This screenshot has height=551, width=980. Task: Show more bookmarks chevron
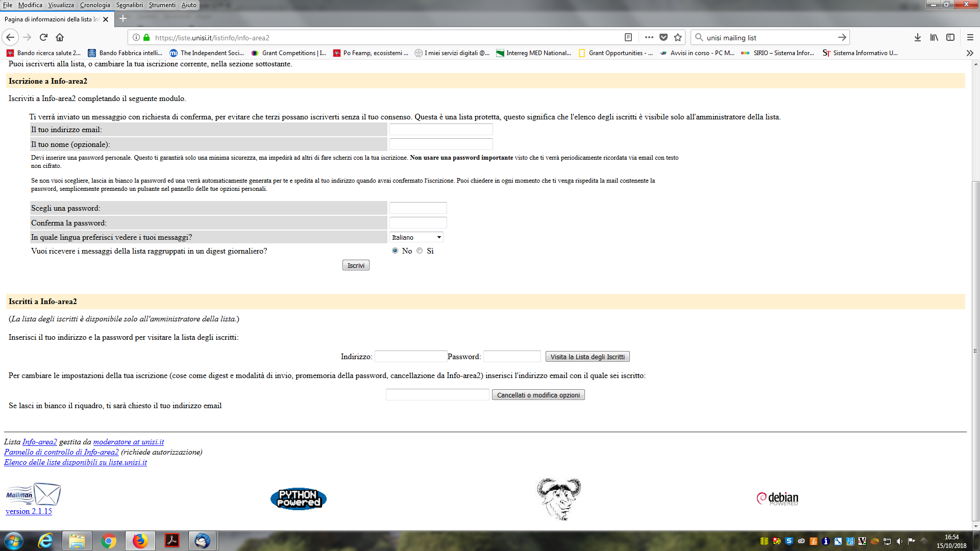(x=969, y=53)
